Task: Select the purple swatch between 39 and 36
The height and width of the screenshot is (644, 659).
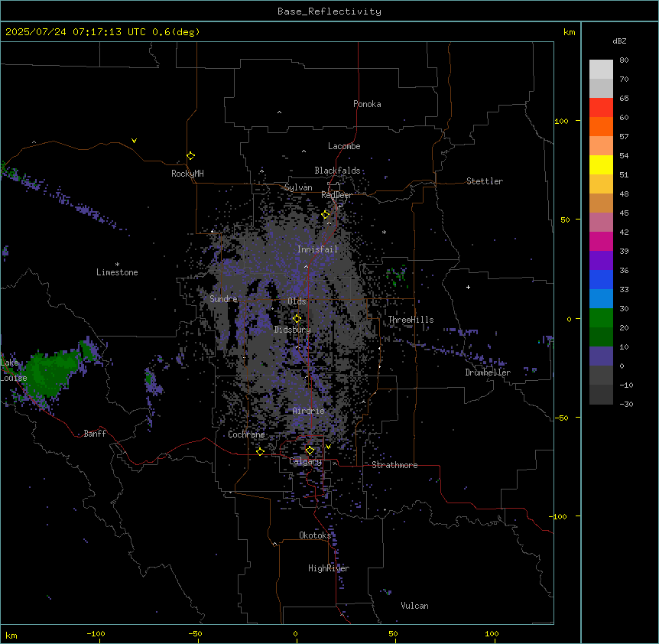Action: pyautogui.click(x=601, y=260)
